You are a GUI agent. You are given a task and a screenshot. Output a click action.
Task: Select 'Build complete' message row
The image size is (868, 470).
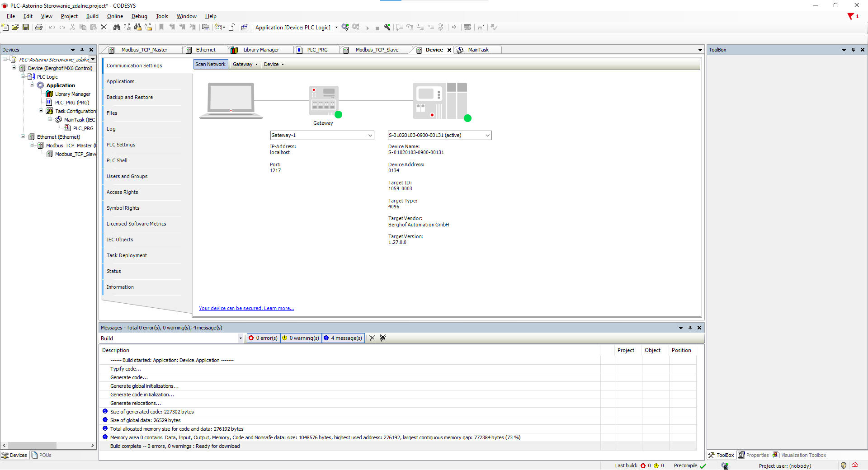pyautogui.click(x=397, y=446)
